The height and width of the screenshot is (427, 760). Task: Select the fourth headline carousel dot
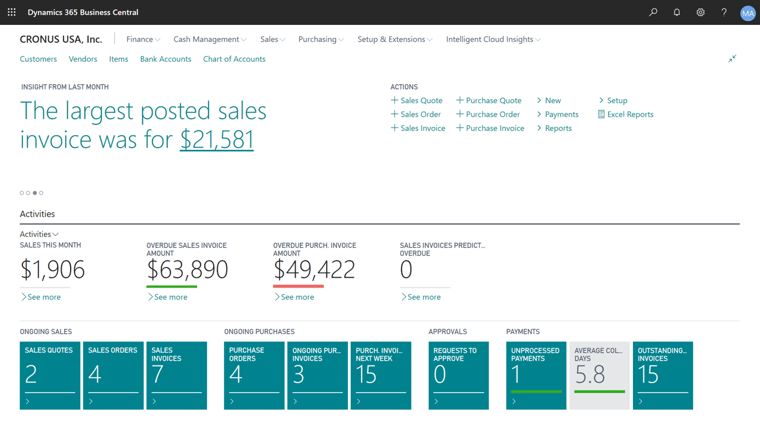(x=41, y=193)
